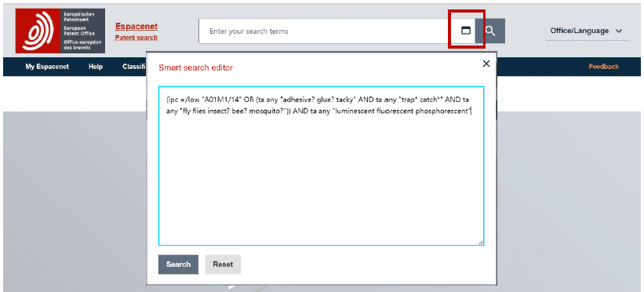Click inside the smart search query textarea
Image resolution: width=644 pixels, height=292 pixels.
[x=321, y=166]
